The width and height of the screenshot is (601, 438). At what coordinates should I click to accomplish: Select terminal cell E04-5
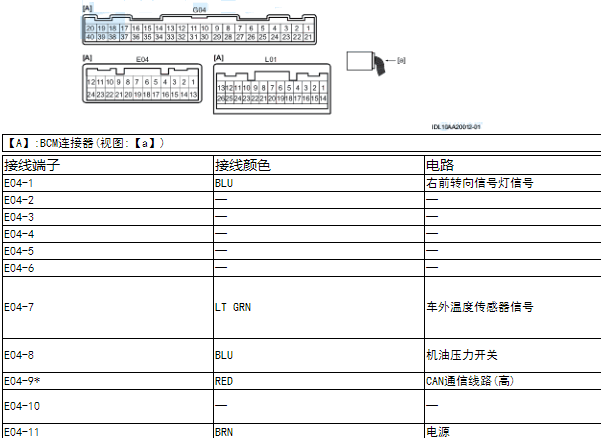(108, 251)
